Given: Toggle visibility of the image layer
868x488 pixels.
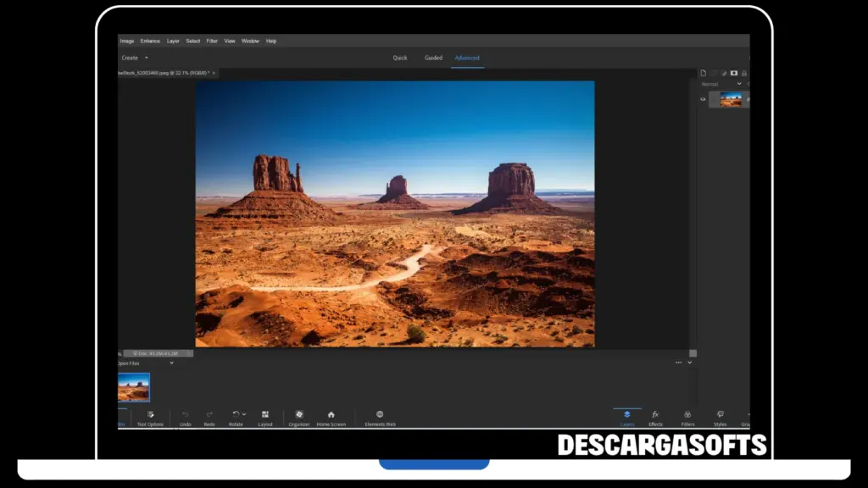Looking at the screenshot, I should coord(703,99).
